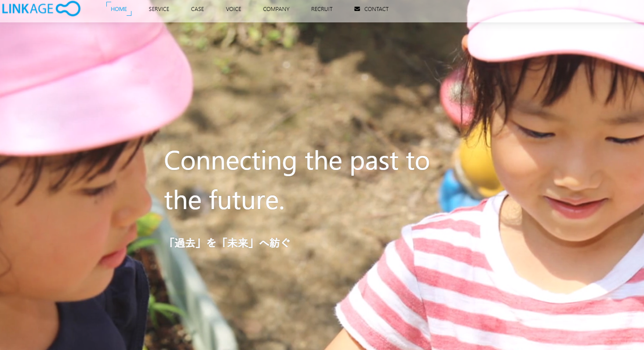Screen dimensions: 644x350
Task: Click the envelope icon beside CONTACT
Action: pyautogui.click(x=357, y=9)
